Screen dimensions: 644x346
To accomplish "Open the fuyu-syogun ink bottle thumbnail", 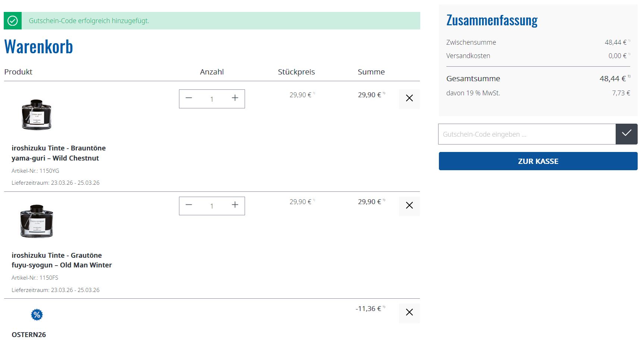I will pos(37,221).
